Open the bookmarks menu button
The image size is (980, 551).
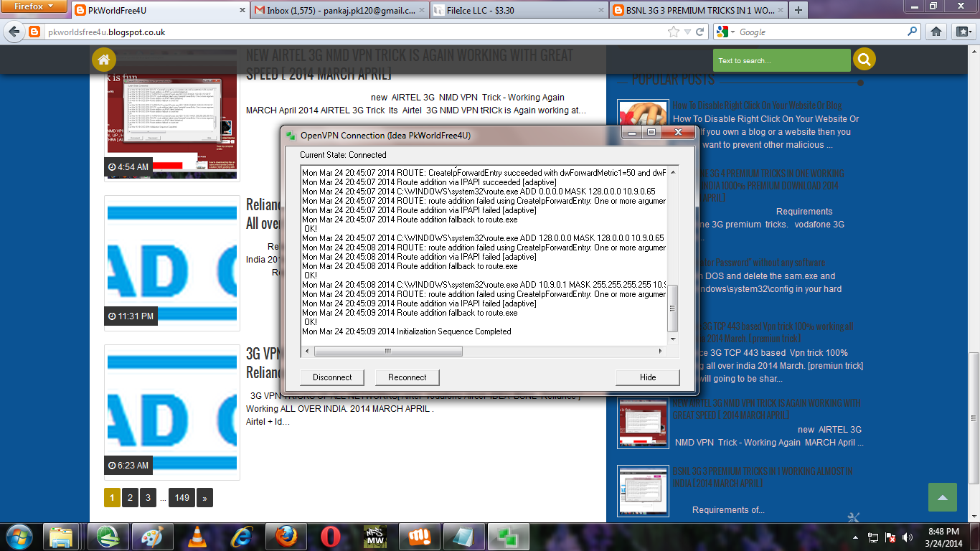pos(962,32)
